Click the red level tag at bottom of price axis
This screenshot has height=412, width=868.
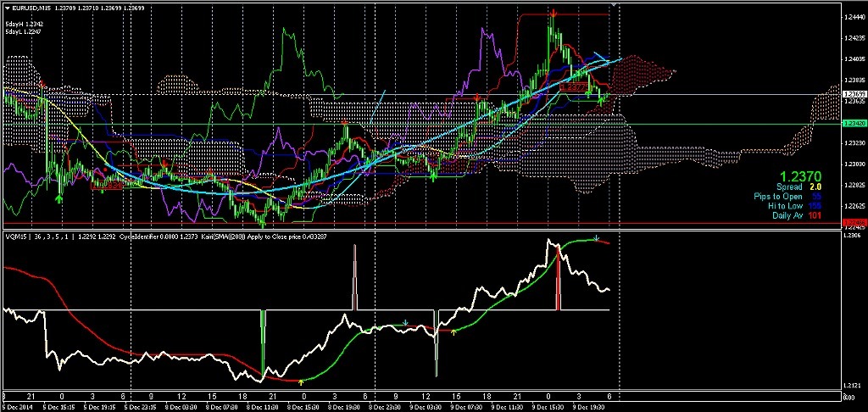853,223
